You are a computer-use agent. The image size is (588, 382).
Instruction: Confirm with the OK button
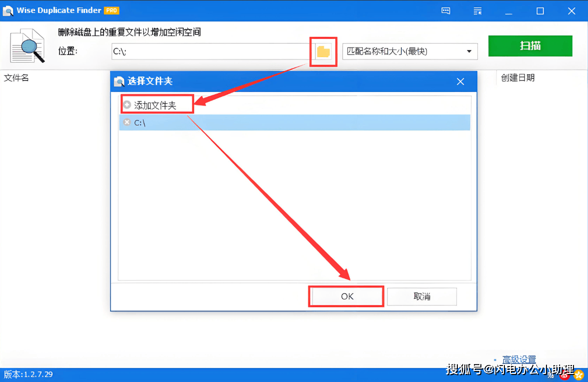tap(346, 296)
